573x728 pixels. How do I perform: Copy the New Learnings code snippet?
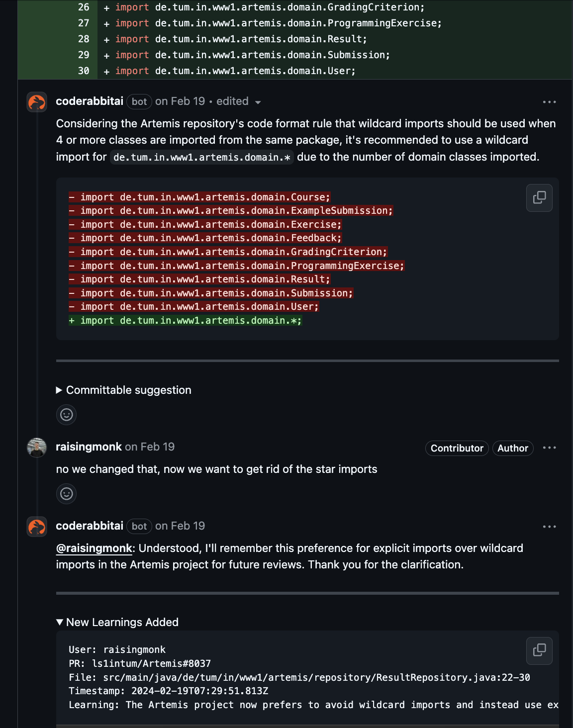[539, 650]
